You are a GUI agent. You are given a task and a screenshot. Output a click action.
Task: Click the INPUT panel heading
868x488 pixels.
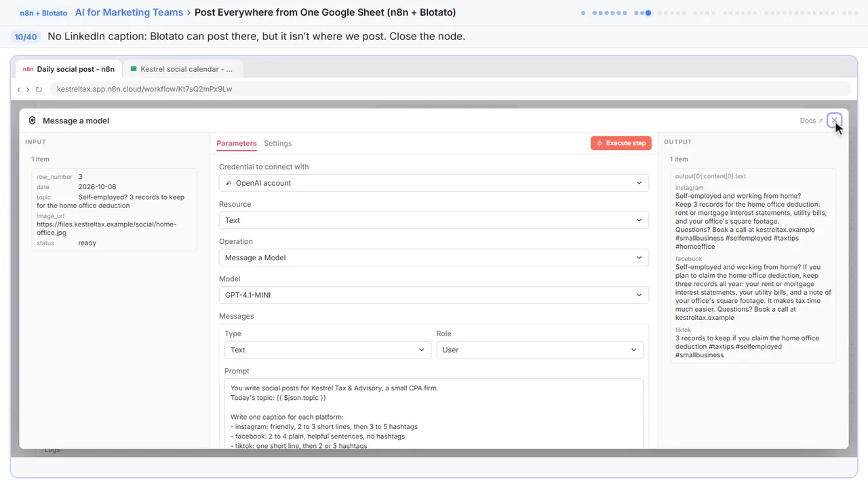click(x=36, y=142)
